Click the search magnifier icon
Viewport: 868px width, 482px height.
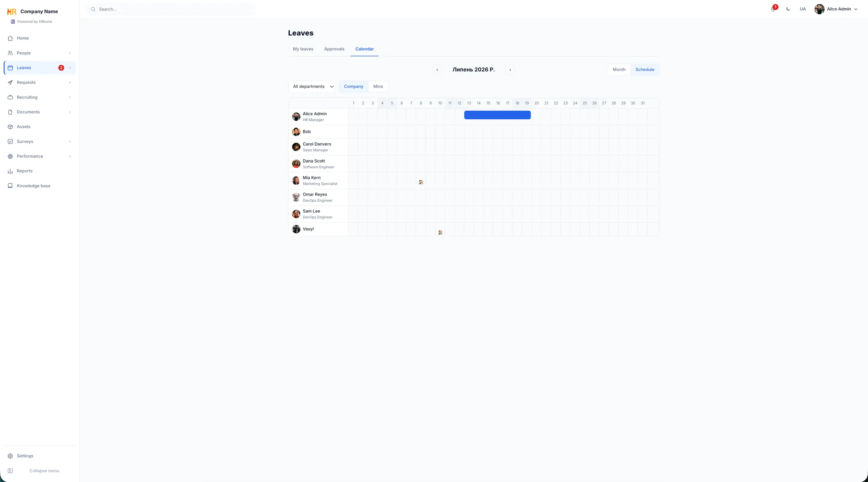(x=93, y=9)
